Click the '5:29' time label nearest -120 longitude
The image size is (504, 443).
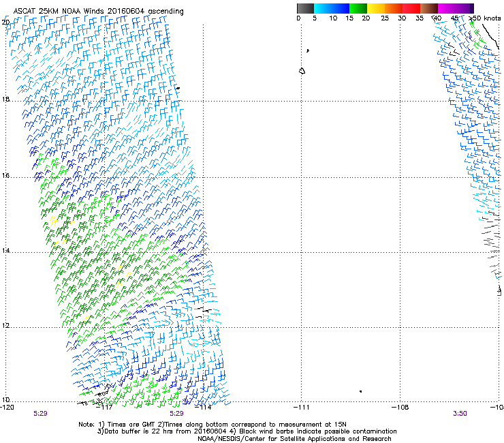[x=40, y=414]
